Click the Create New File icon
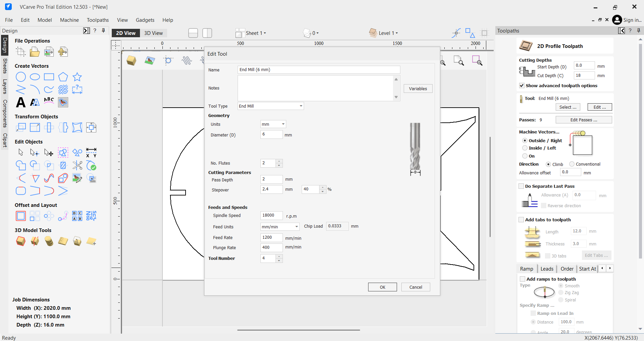The image size is (644, 341). click(20, 52)
